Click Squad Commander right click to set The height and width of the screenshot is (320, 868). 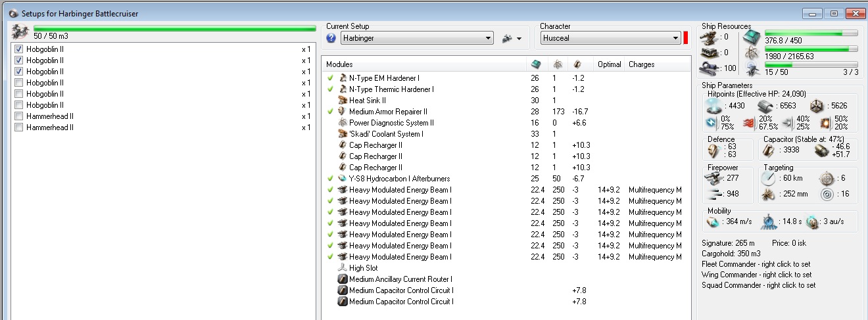click(759, 285)
